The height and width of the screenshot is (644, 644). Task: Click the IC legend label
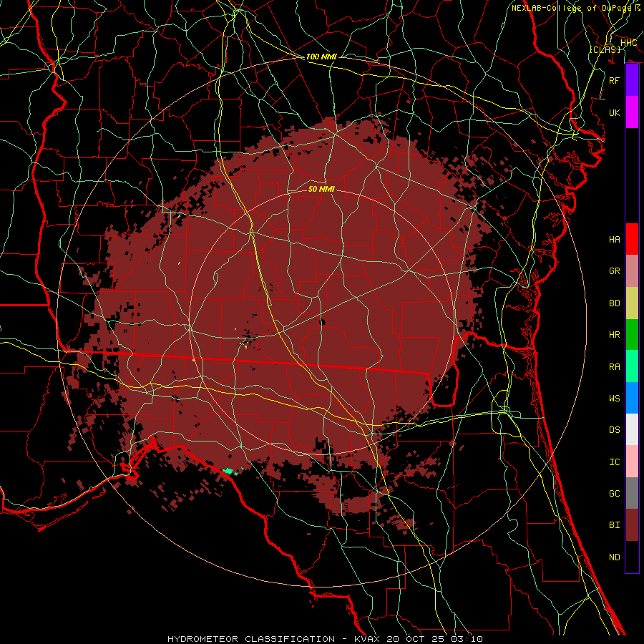point(614,462)
